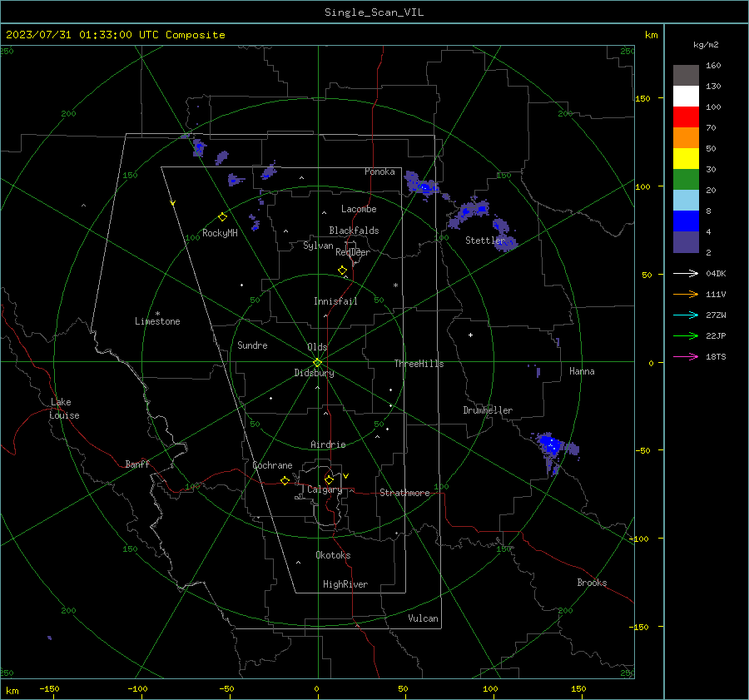Click the Sylvan label

coord(318,246)
